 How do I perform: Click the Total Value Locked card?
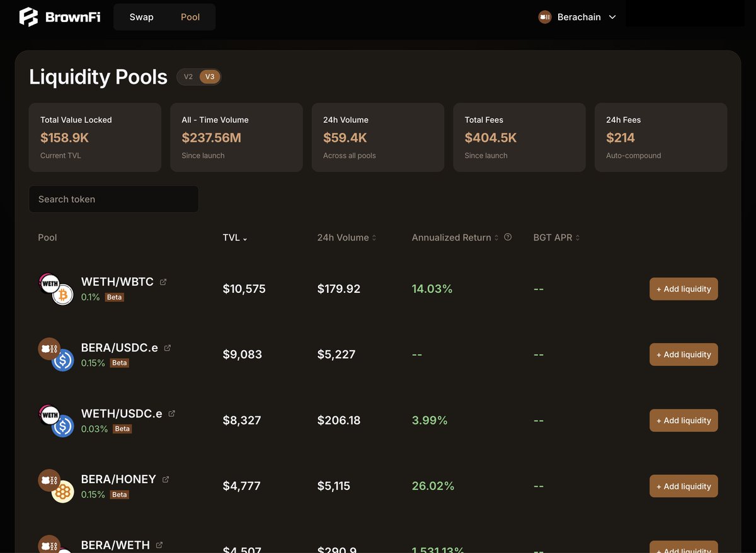(x=95, y=137)
